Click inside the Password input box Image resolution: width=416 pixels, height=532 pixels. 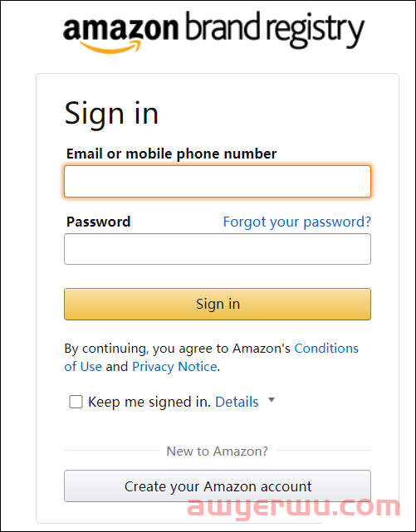pos(218,249)
